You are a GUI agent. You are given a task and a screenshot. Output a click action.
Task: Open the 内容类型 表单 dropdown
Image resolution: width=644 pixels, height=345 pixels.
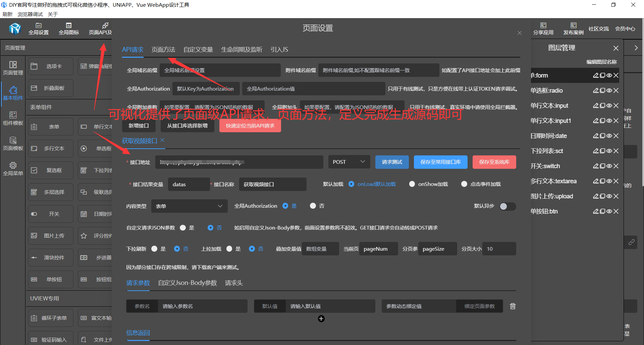(189, 206)
